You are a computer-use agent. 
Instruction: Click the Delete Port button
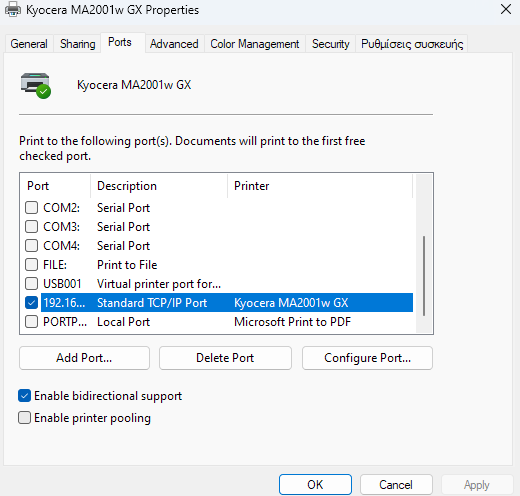[225, 358]
